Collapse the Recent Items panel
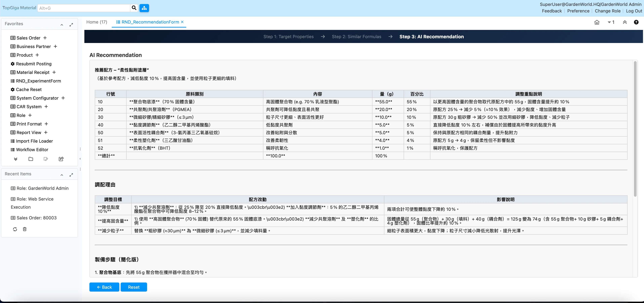 pos(62,175)
